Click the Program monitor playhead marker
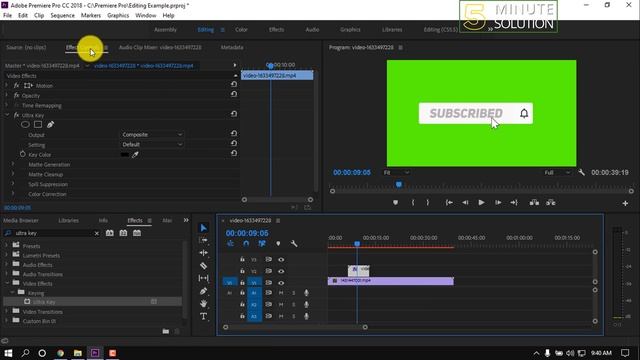 (x=399, y=184)
